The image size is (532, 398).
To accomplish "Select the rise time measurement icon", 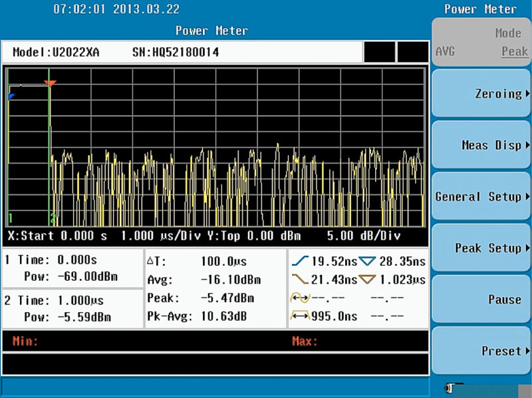I will point(303,262).
